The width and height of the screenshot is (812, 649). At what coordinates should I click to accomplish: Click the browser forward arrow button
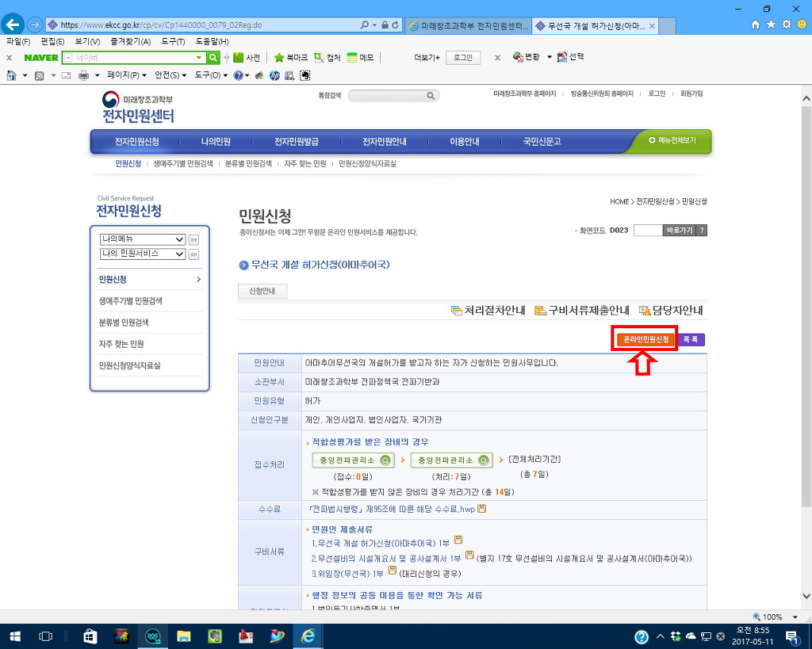click(x=34, y=25)
